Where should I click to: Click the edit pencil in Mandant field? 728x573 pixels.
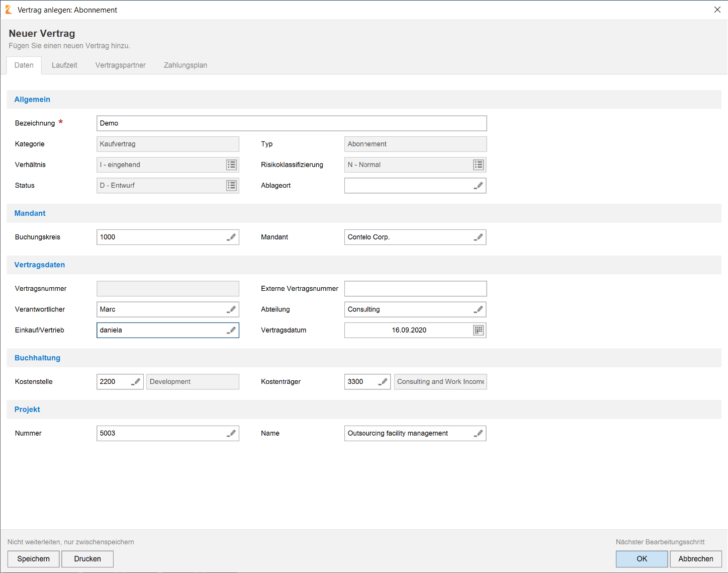479,237
